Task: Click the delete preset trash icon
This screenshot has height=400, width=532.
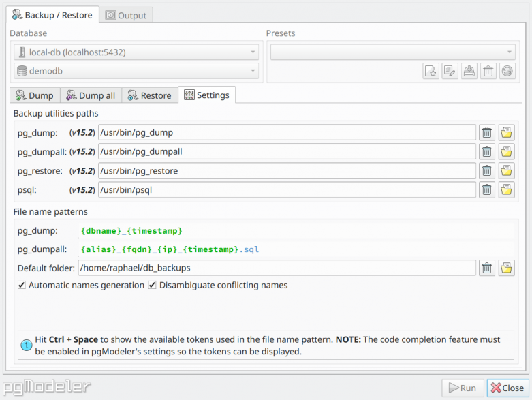Action: click(488, 72)
